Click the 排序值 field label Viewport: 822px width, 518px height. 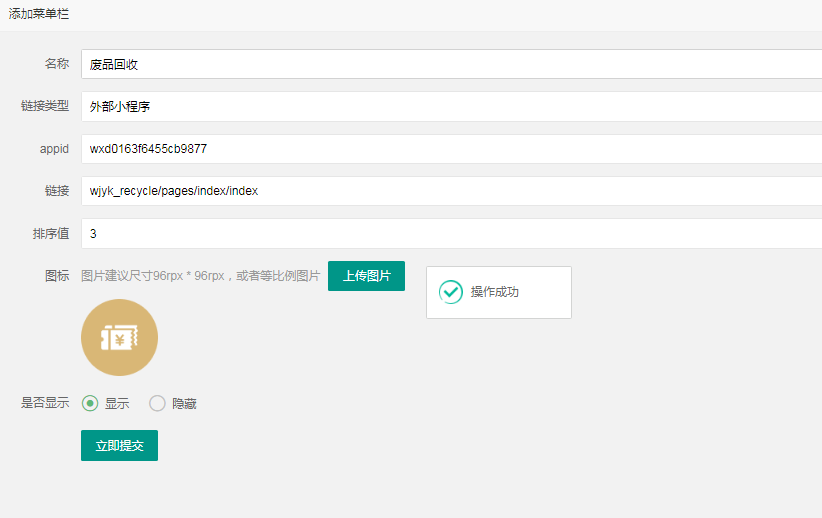(x=51, y=233)
